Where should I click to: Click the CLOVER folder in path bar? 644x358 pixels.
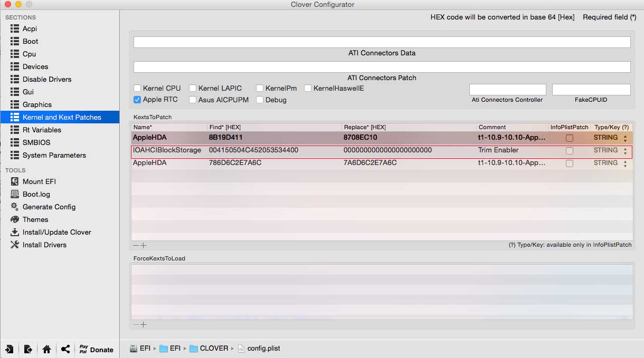point(209,349)
